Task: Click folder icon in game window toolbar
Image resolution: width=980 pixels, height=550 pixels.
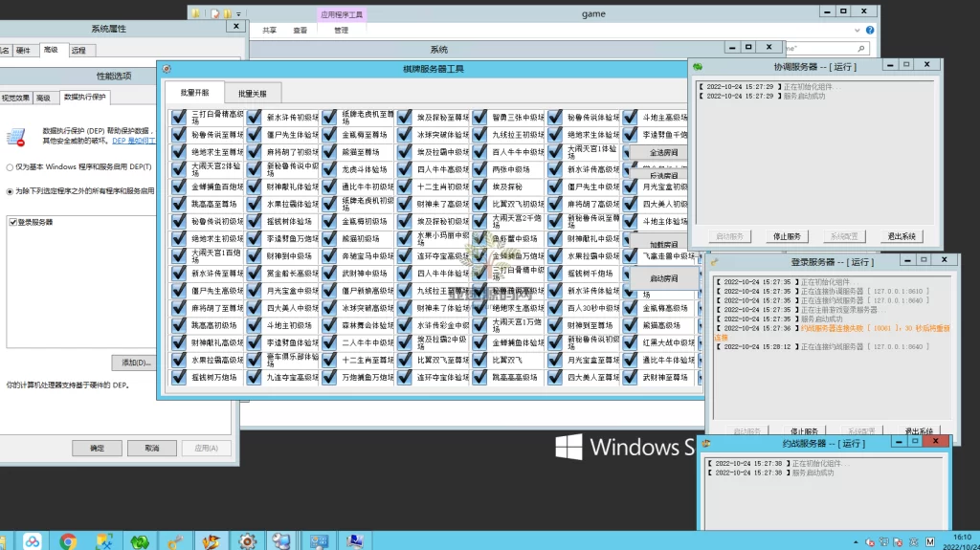Action: tap(195, 14)
